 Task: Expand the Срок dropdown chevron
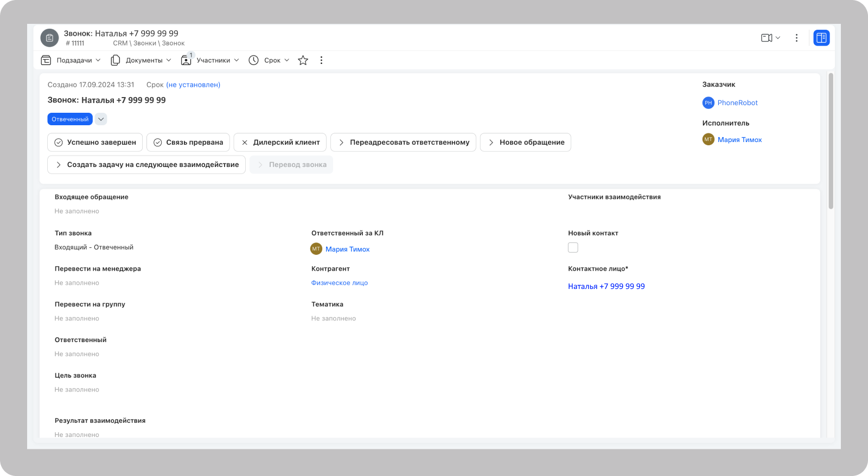coord(287,60)
